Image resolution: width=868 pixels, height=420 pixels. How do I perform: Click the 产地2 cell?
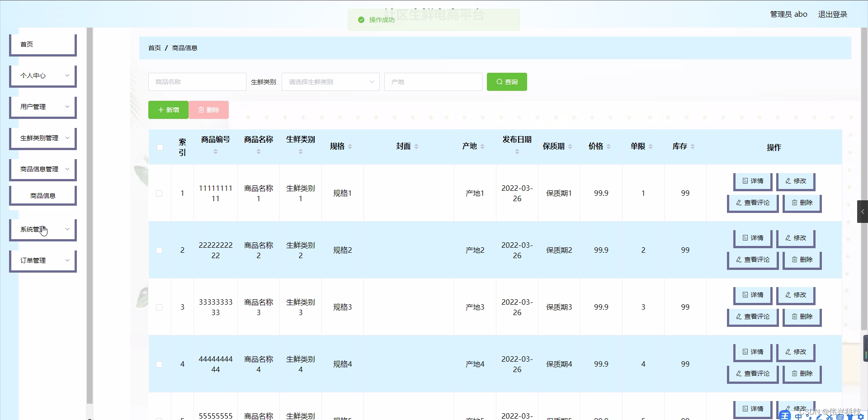(x=475, y=250)
